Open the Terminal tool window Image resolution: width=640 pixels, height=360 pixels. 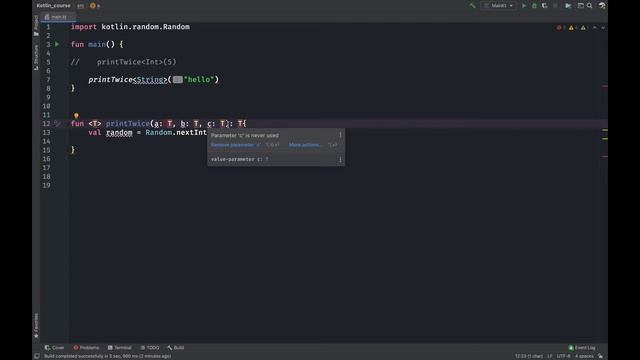pyautogui.click(x=120, y=348)
